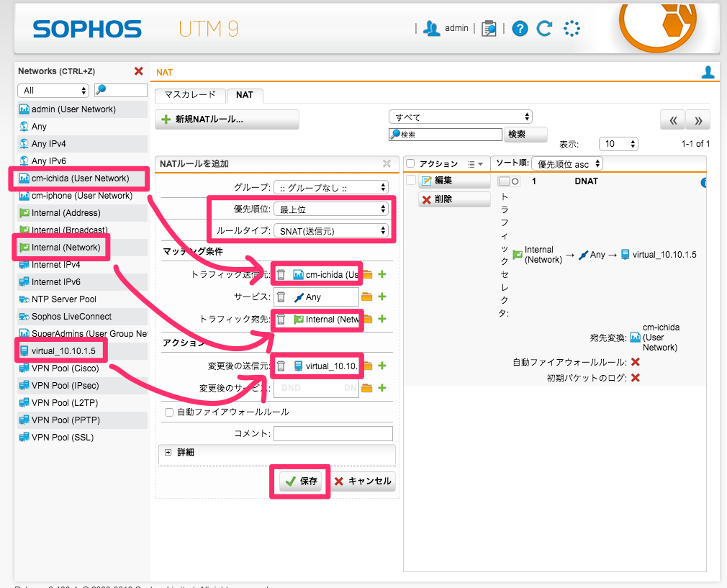This screenshot has width=727, height=588.
Task: Open the help question mark icon
Action: tap(520, 29)
